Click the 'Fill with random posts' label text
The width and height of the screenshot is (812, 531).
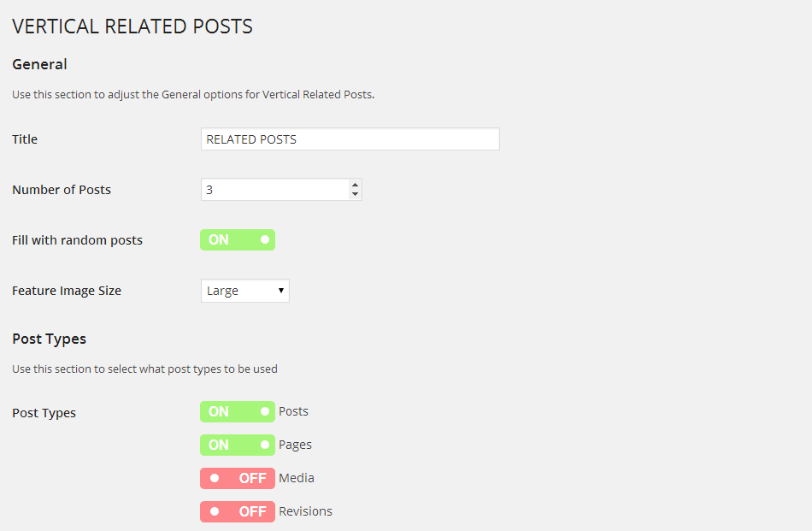pos(77,240)
